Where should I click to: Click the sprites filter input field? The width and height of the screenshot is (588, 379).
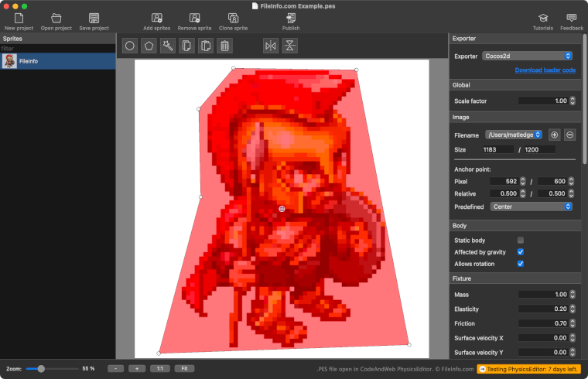[58, 49]
